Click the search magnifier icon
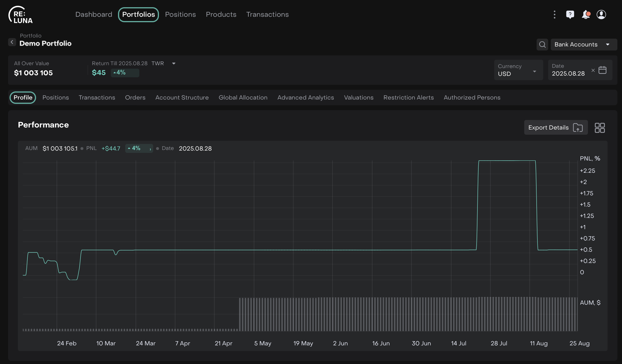Image resolution: width=622 pixels, height=364 pixels. (x=542, y=44)
